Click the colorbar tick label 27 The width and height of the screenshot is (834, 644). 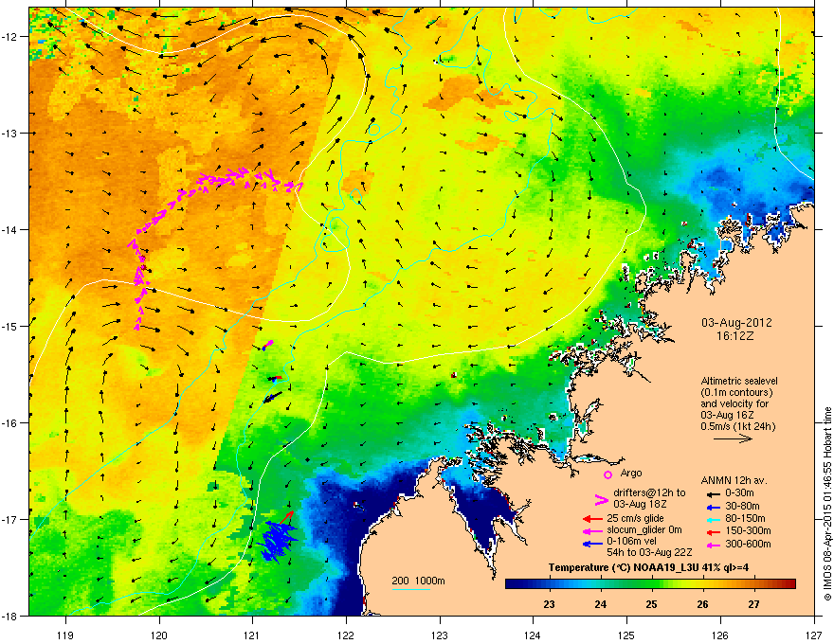(x=753, y=604)
